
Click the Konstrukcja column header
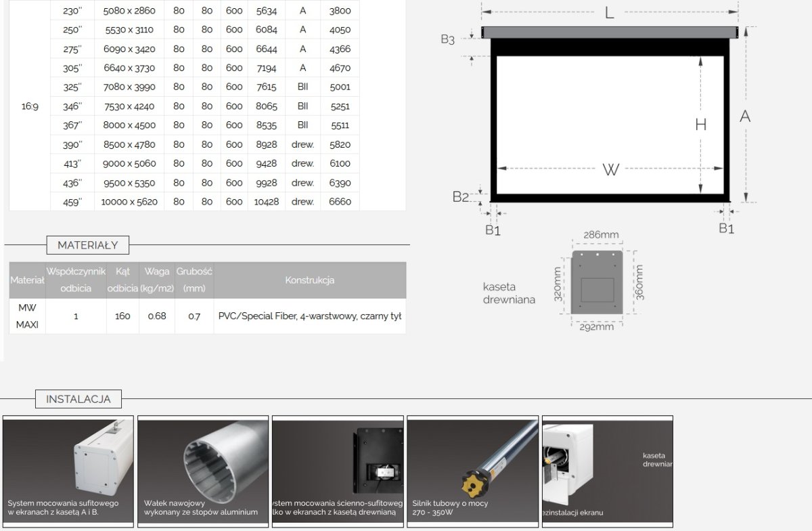(309, 280)
